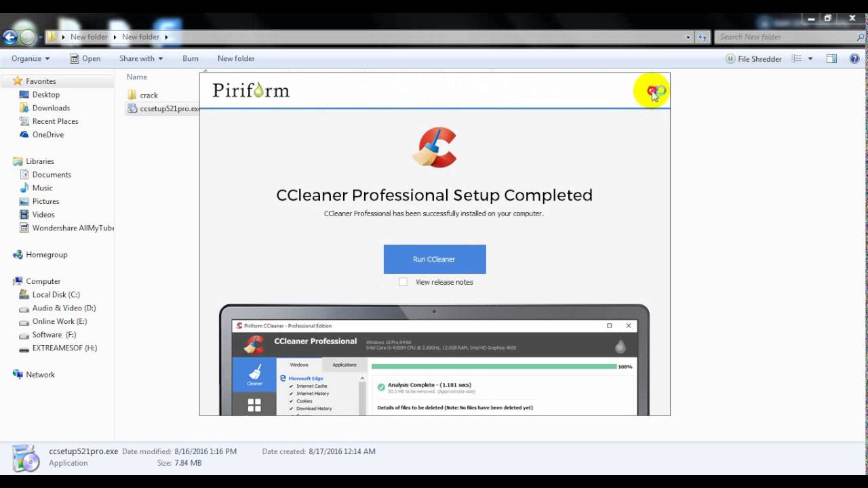868x488 pixels.
Task: Go back in Explorer navigation
Action: pos(9,37)
